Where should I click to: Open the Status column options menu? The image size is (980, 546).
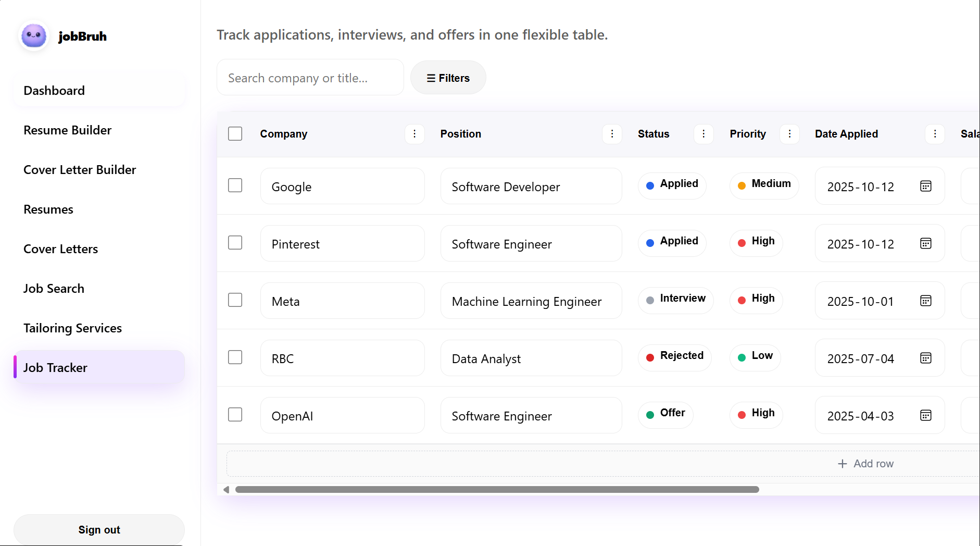pos(703,134)
